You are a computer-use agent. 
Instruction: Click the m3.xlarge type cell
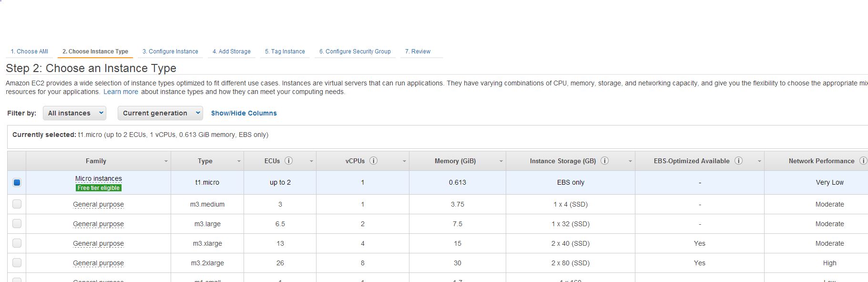coord(207,243)
